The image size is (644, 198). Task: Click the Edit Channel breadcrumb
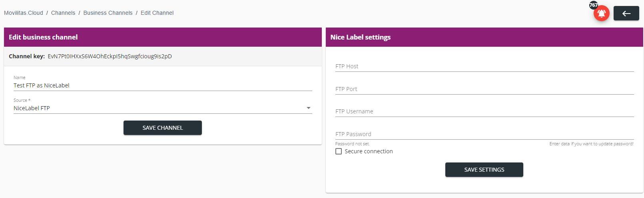point(157,13)
